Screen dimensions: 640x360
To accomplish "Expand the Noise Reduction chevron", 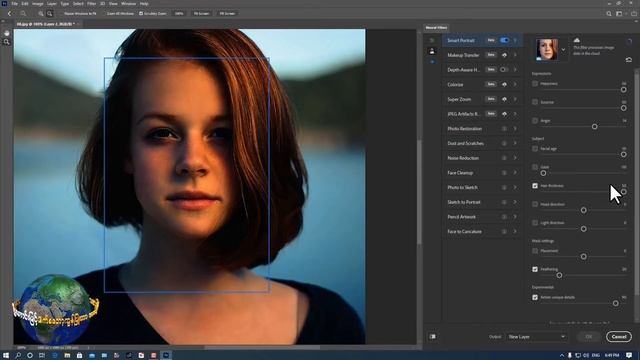I will click(x=516, y=158).
